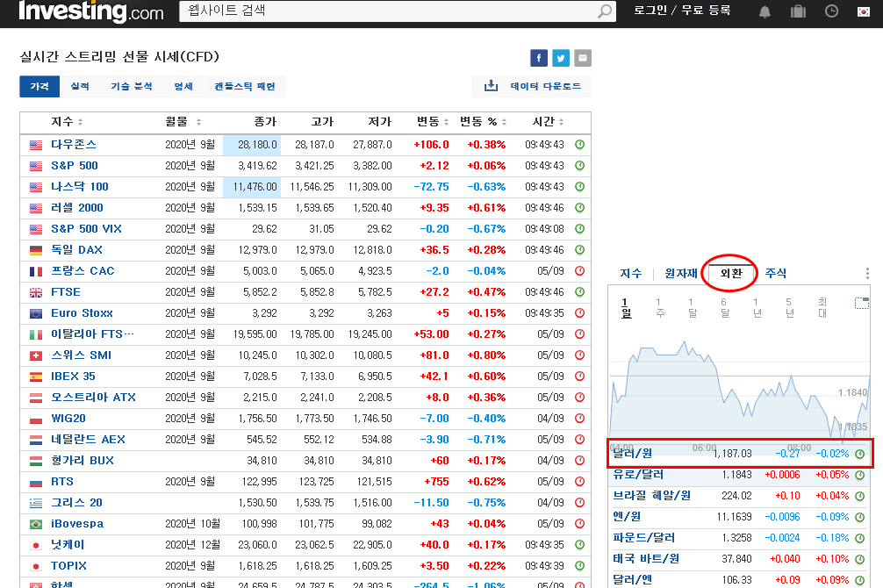Open the 브라질 헤알/원 currency link
This screenshot has height=588, width=883.
(x=651, y=496)
